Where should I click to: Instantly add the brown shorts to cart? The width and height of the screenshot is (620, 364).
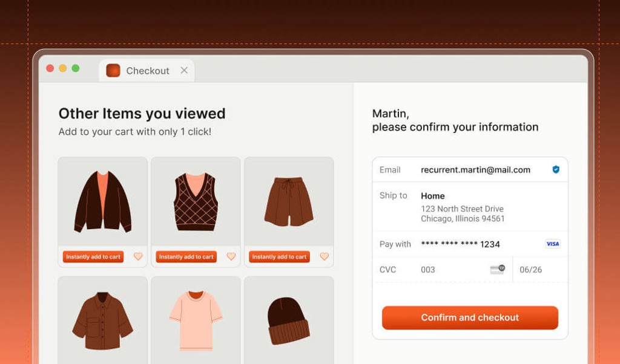coord(279,256)
